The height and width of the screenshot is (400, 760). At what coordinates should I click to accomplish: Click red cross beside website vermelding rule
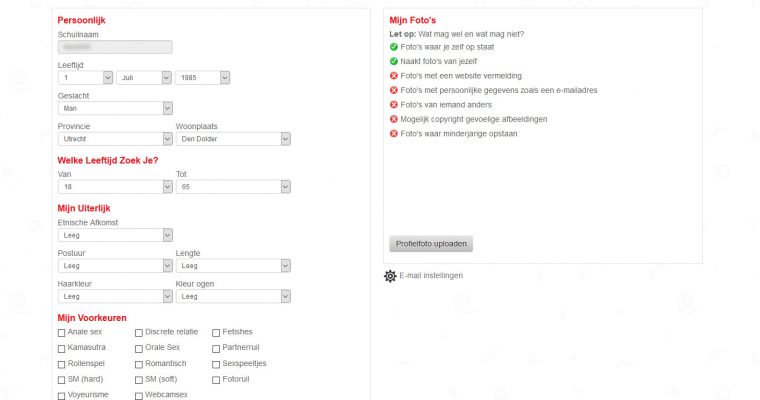394,76
